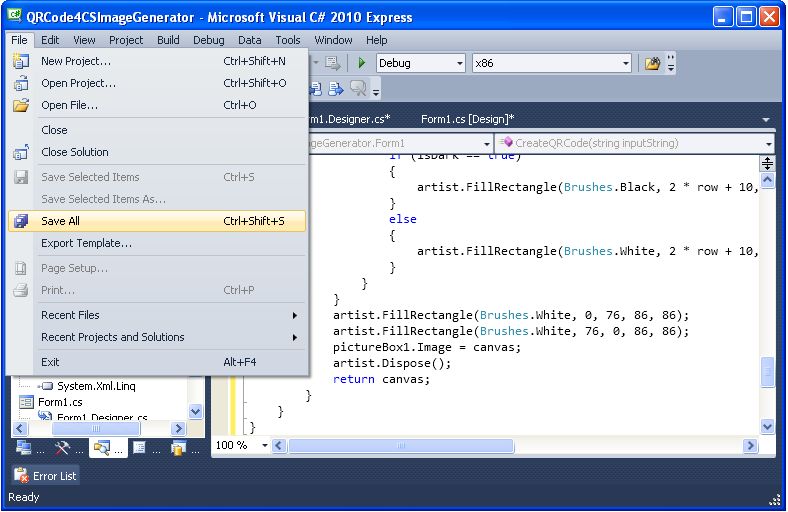This screenshot has width=788, height=512.
Task: Click the grayed speech-bubble toolbar icon
Action: [x=358, y=89]
